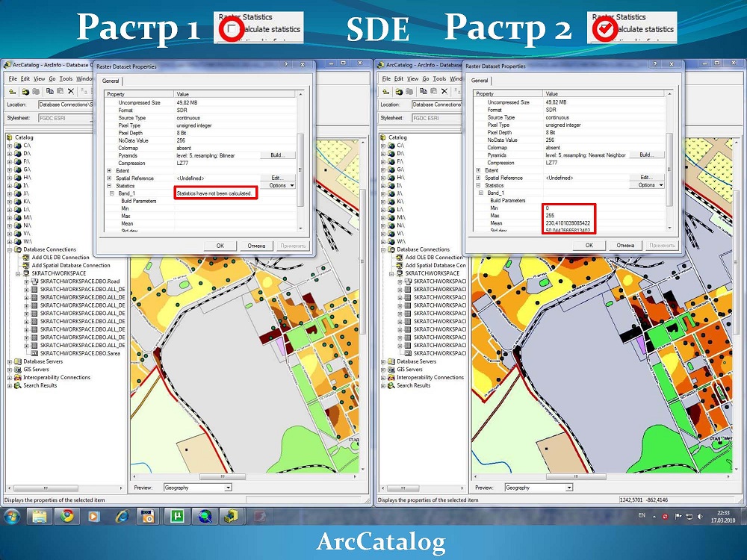The image size is (747, 560).
Task: Click Build pyramids button in Растр 1 dialog
Action: pos(278,155)
